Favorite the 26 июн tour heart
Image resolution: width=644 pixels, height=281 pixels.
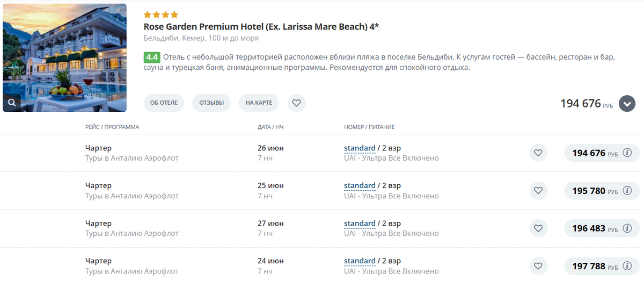click(x=538, y=153)
